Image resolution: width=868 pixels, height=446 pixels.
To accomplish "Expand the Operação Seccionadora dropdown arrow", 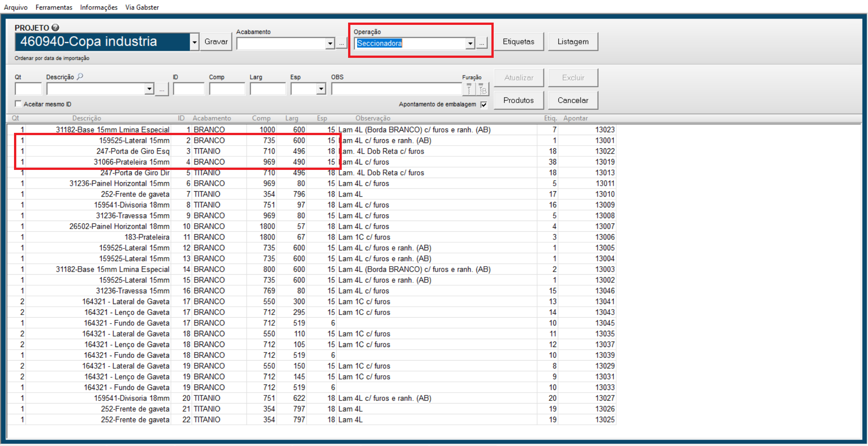I will [470, 43].
